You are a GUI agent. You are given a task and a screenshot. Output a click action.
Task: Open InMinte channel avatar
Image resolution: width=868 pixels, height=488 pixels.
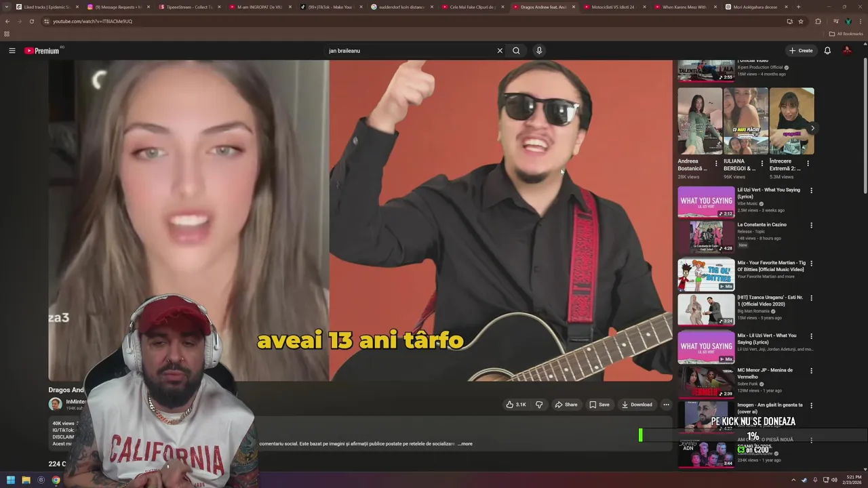(x=55, y=405)
